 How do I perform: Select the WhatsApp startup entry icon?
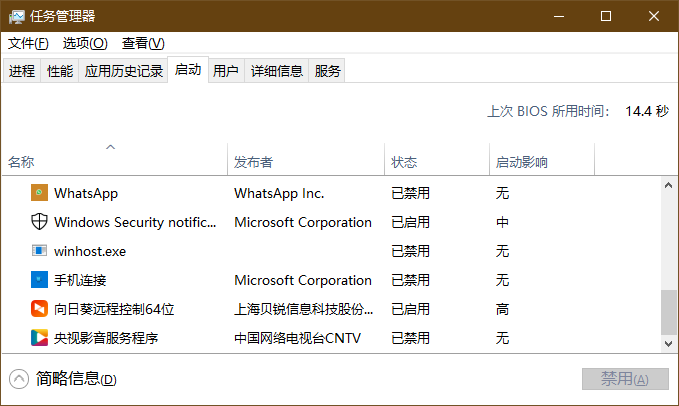(x=39, y=193)
